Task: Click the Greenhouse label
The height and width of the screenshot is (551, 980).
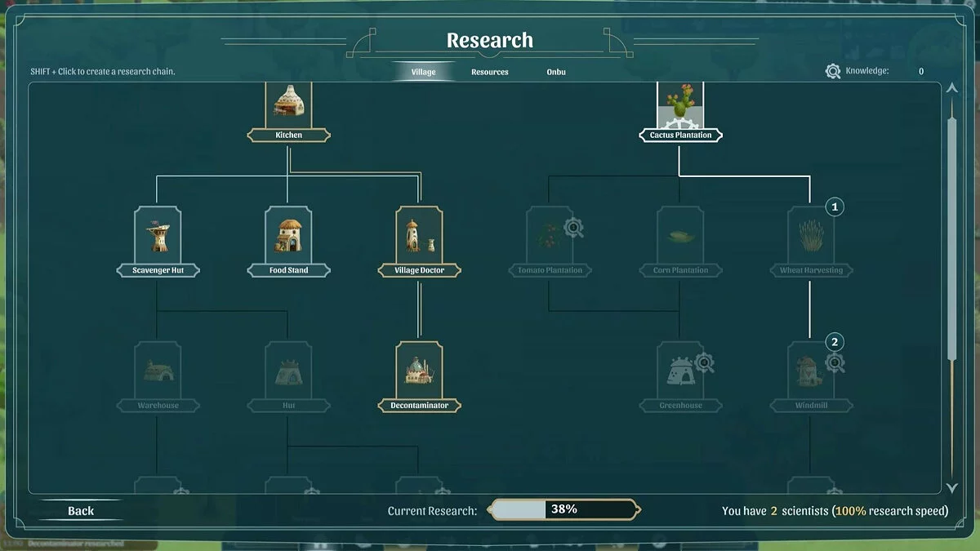Action: pos(680,406)
